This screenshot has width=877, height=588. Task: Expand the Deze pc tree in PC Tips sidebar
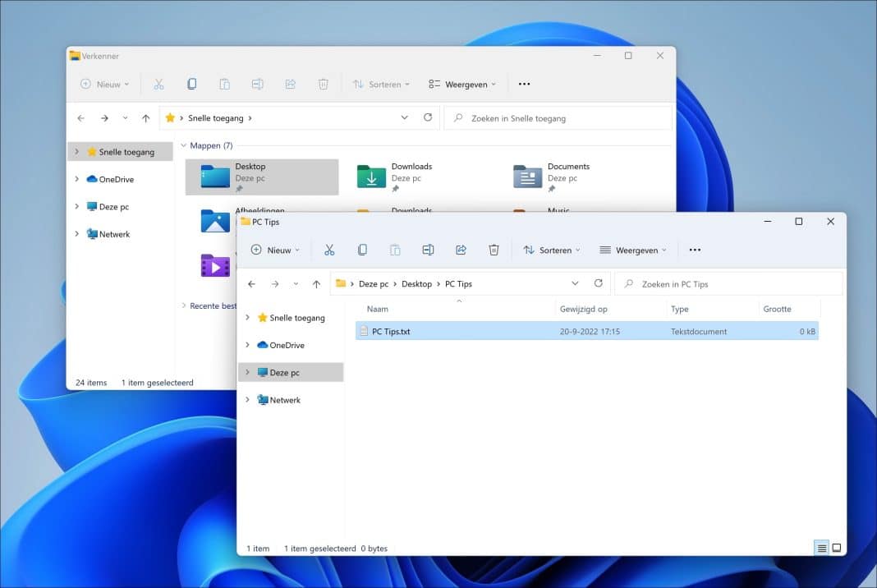248,372
